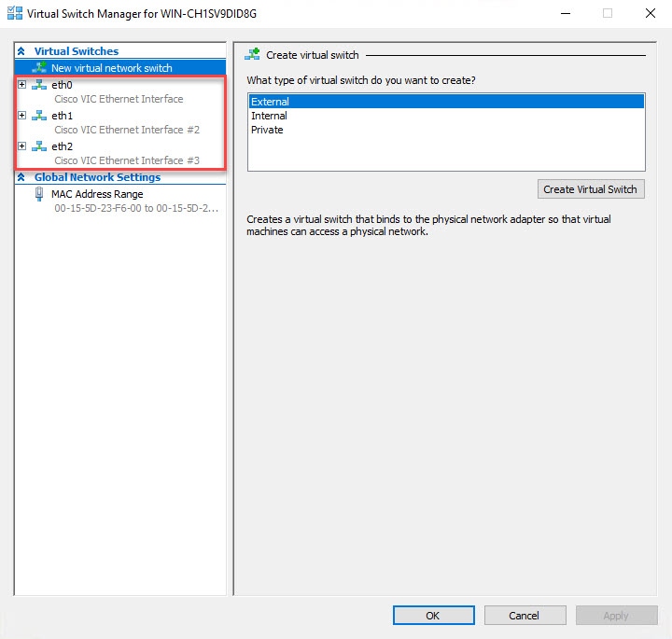Viewport: 672px width, 639px height.
Task: Expand the eth0 tree node
Action: pyautogui.click(x=21, y=84)
